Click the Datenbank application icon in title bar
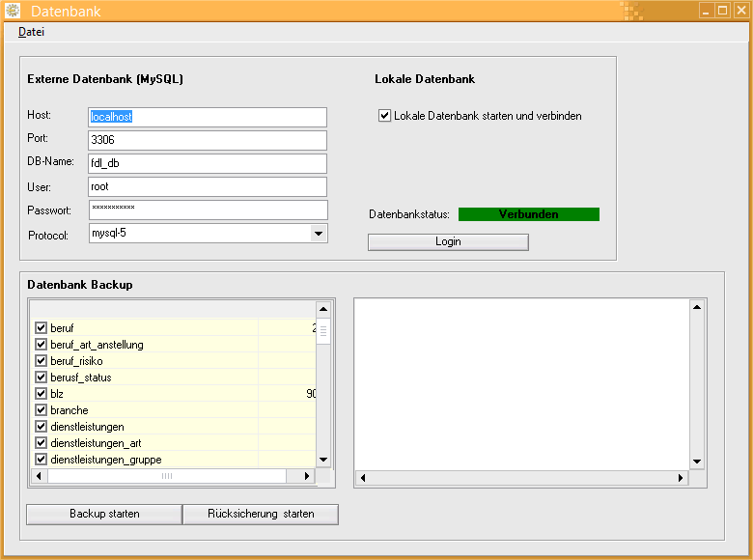This screenshot has height=560, width=753. click(14, 11)
